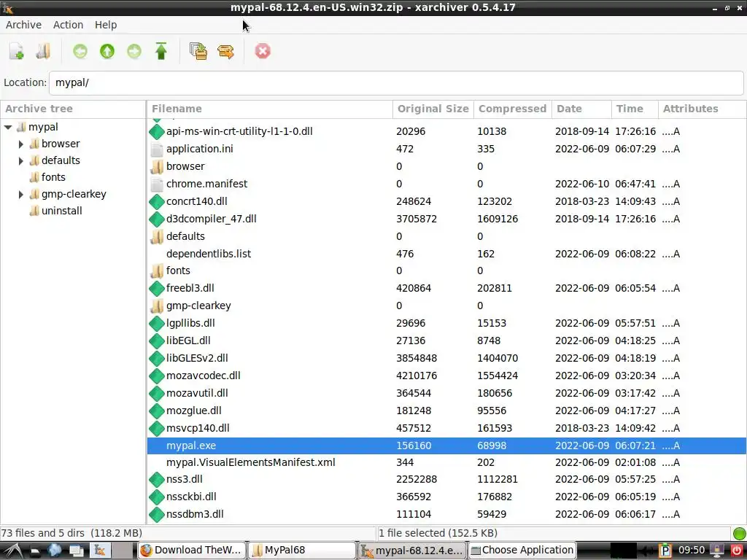Sort by the Attributes column header
This screenshot has height=560, width=747.
pyautogui.click(x=702, y=109)
